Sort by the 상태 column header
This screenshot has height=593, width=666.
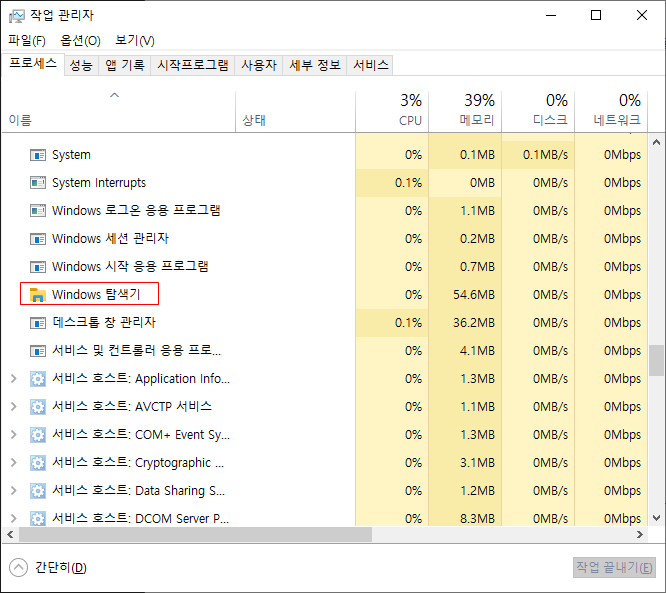point(295,111)
